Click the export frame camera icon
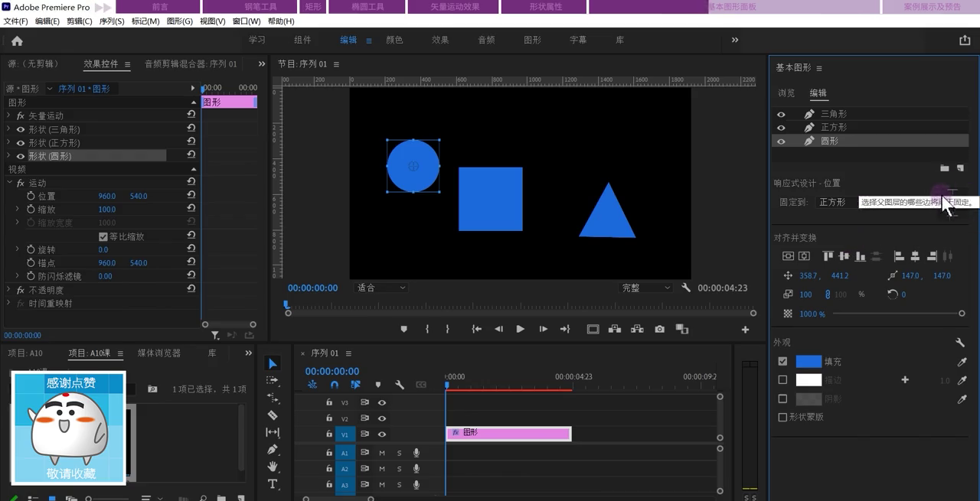This screenshot has width=980, height=501. (659, 329)
